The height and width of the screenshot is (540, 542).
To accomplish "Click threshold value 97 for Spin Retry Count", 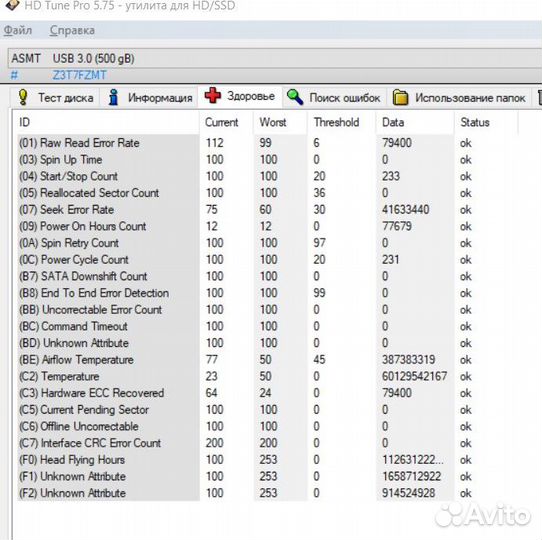I will [319, 243].
